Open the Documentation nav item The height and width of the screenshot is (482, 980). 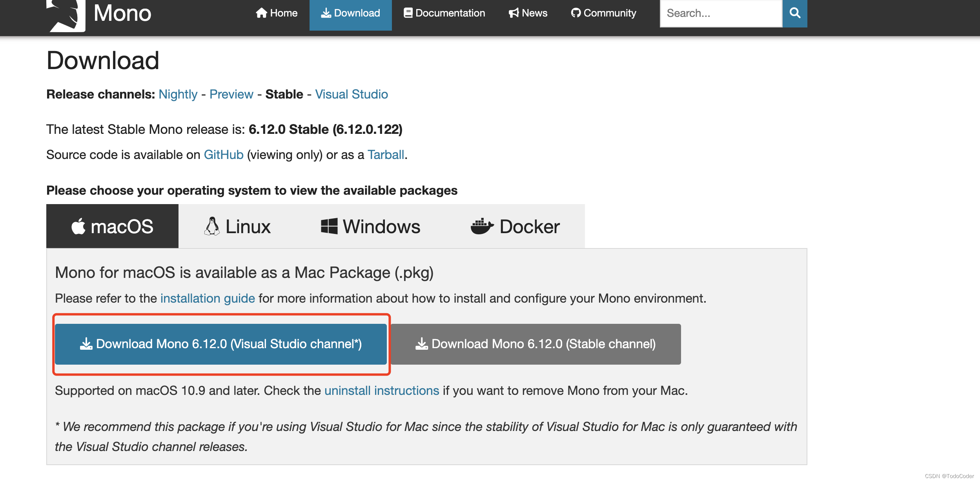coord(444,13)
